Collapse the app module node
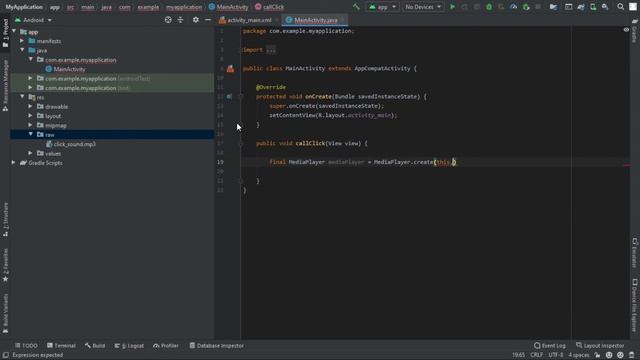 [x=14, y=31]
